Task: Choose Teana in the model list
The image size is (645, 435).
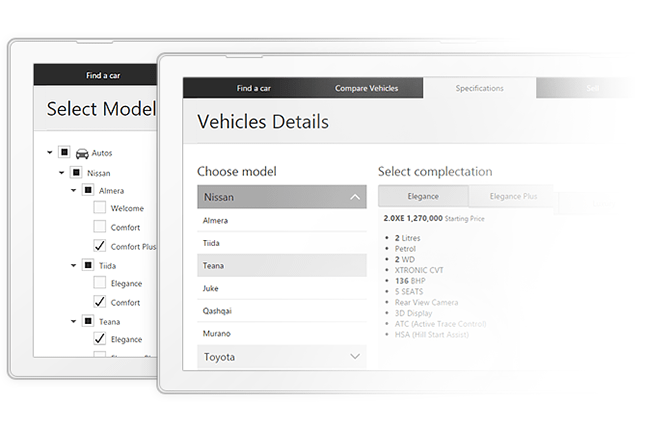Action: coord(282,265)
